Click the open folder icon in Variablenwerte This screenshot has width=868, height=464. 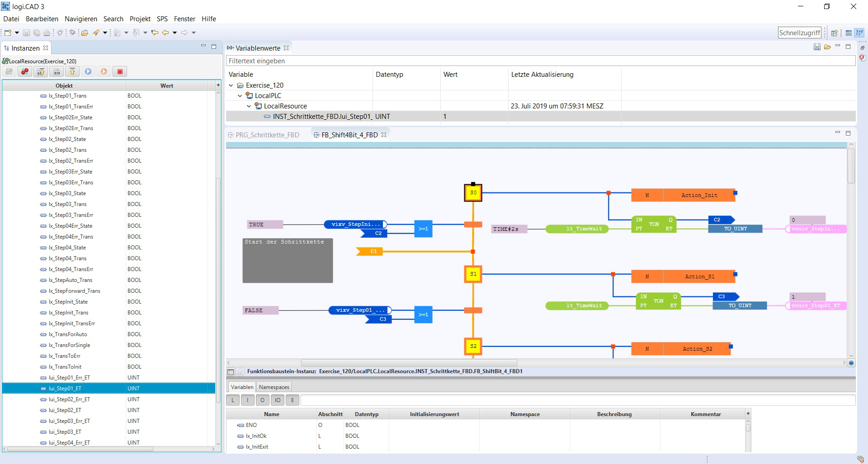[x=827, y=47]
